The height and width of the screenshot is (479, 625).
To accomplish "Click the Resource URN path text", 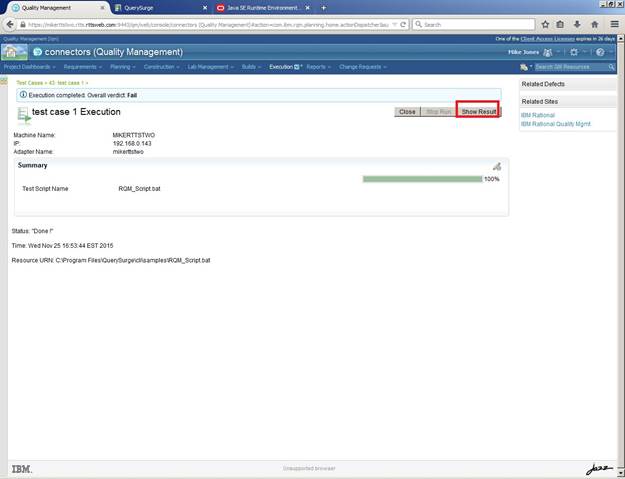I will [133, 260].
